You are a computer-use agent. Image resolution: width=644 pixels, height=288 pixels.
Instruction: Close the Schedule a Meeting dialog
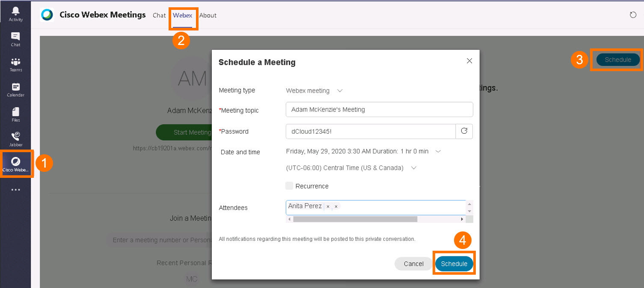point(469,61)
